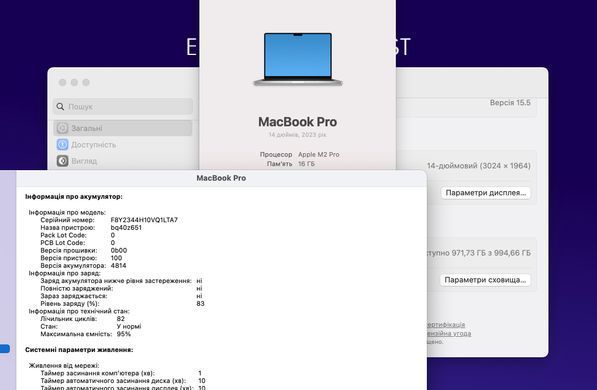Click Інформація про акумулятор heading
The image size is (597, 390).
click(74, 197)
